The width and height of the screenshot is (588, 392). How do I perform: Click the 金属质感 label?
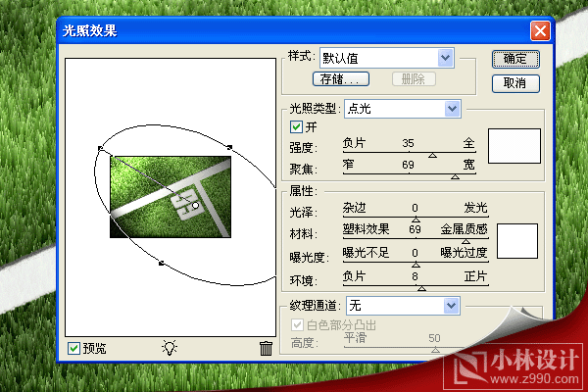tap(464, 228)
